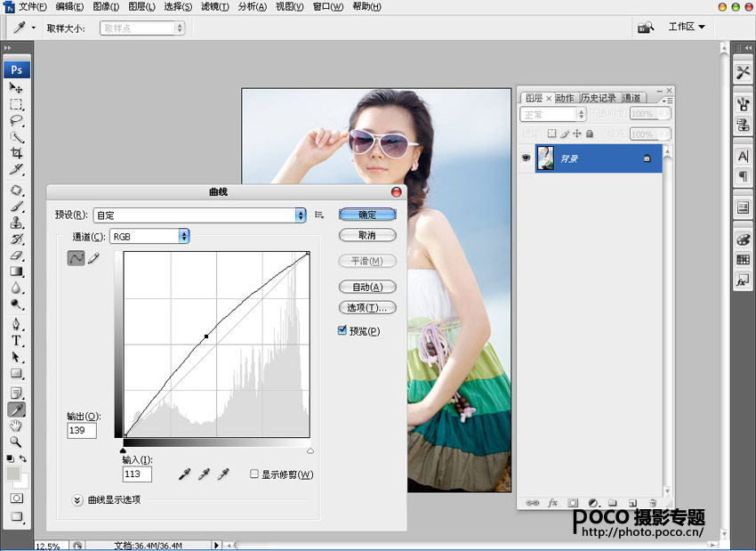
Task: Open the 滤镜 (Filter) menu
Action: coord(213,6)
